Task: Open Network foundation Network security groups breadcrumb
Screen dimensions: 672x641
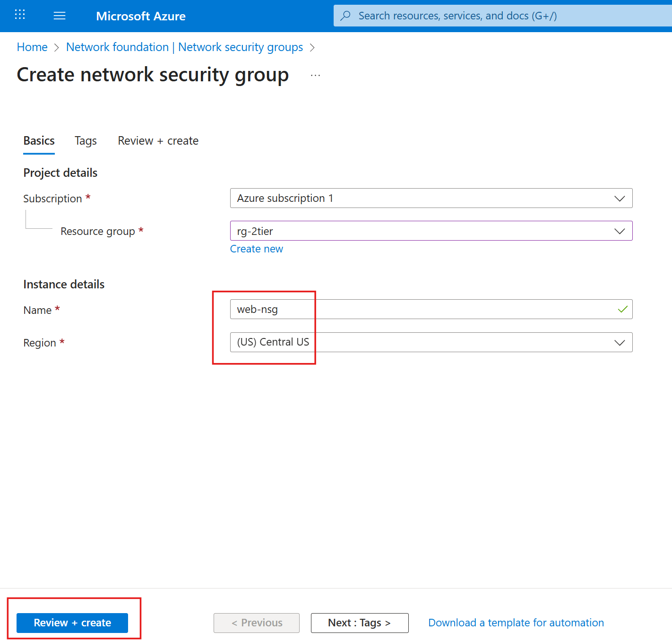Action: tap(184, 47)
